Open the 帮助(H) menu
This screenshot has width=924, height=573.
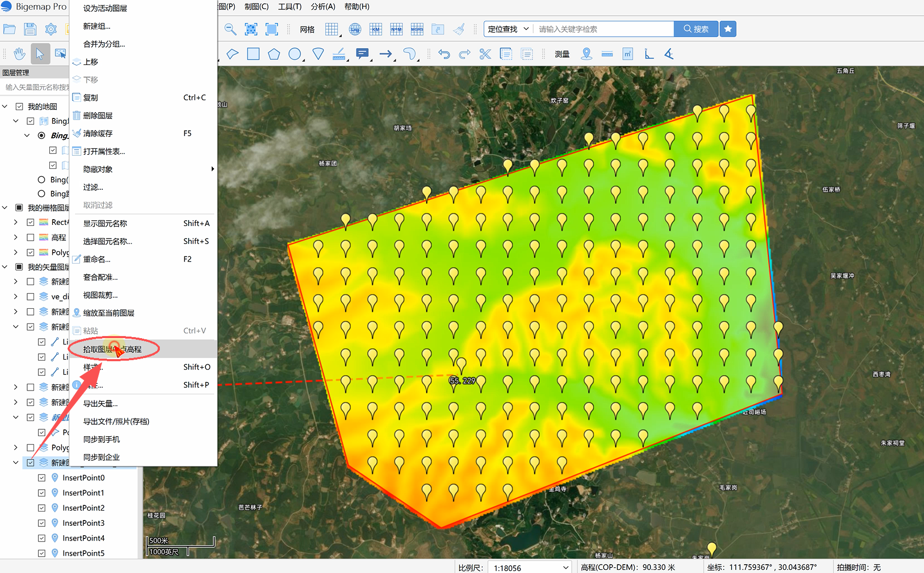click(357, 7)
